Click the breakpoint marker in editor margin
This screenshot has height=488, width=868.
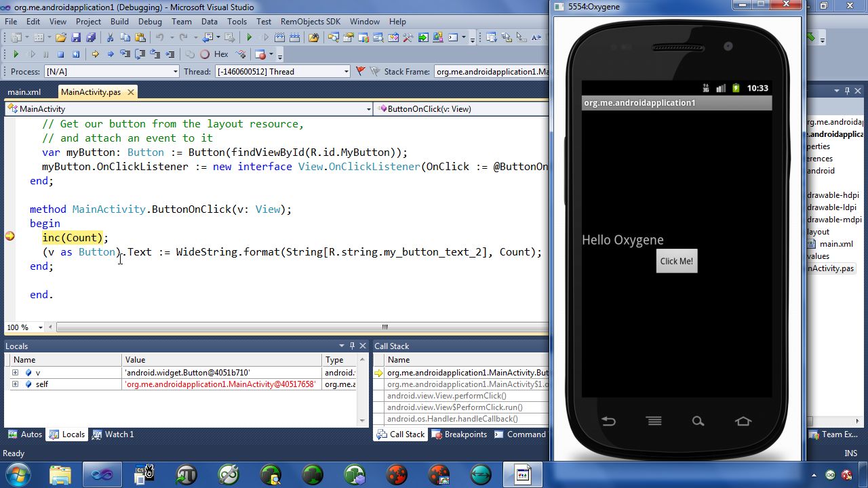pos(9,237)
